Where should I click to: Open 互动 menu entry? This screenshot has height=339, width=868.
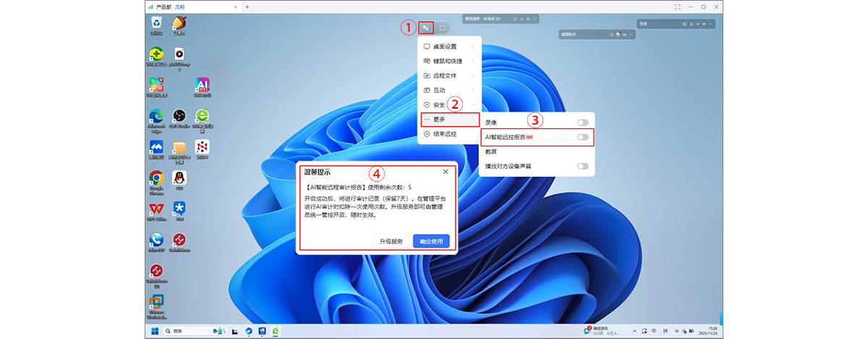(449, 91)
